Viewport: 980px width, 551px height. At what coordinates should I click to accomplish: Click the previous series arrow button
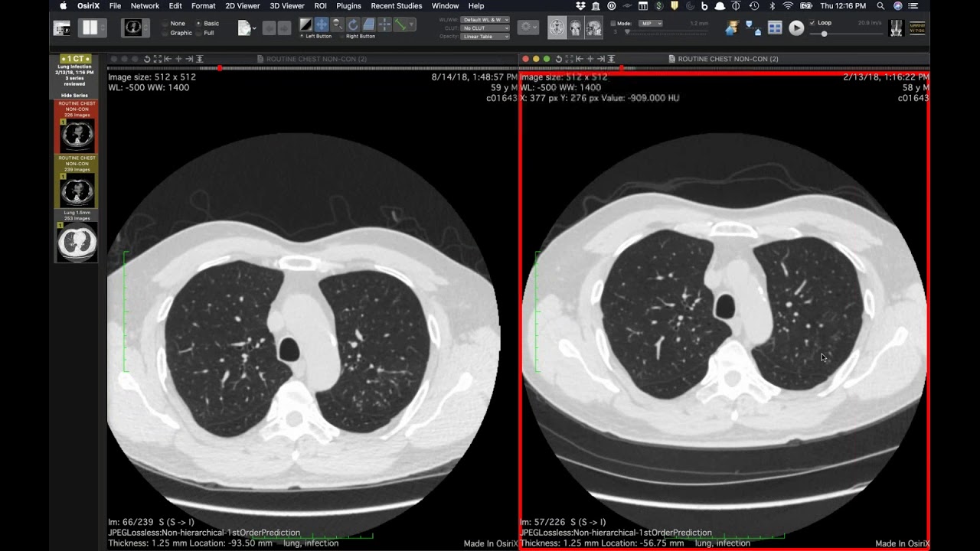tap(269, 28)
